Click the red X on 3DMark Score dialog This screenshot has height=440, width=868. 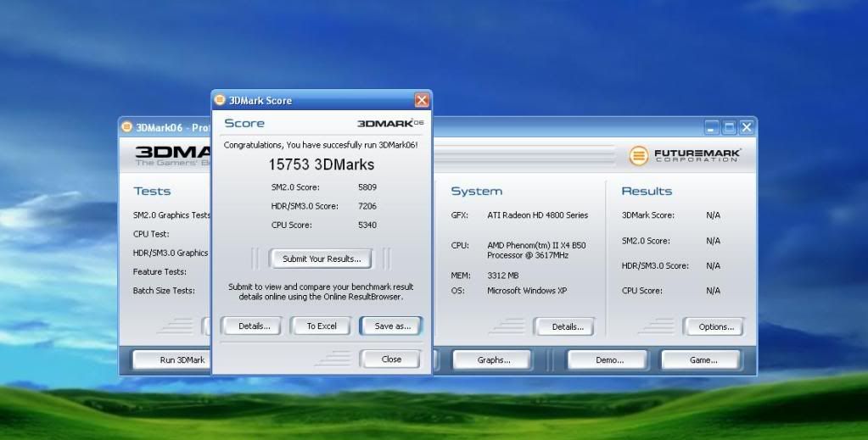pyautogui.click(x=422, y=100)
